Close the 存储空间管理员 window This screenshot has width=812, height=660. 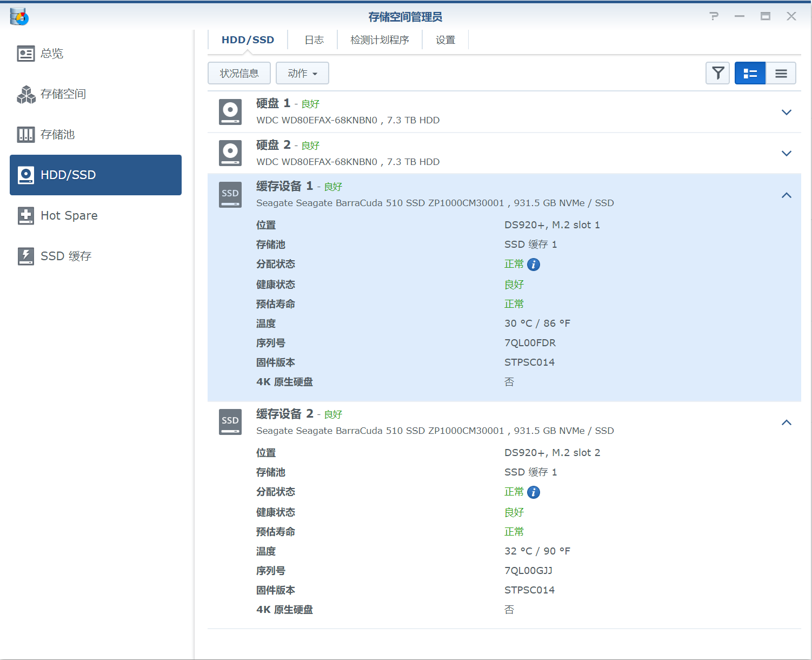click(x=791, y=16)
